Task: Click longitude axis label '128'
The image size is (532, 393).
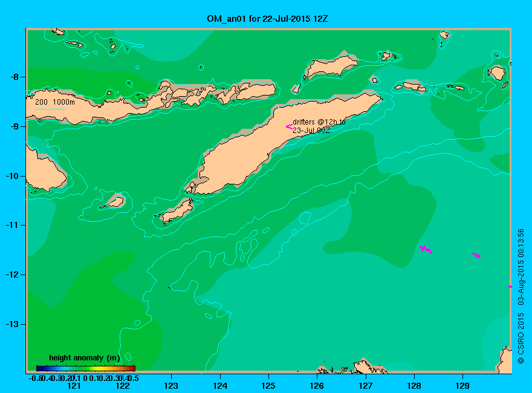Action: click(414, 386)
